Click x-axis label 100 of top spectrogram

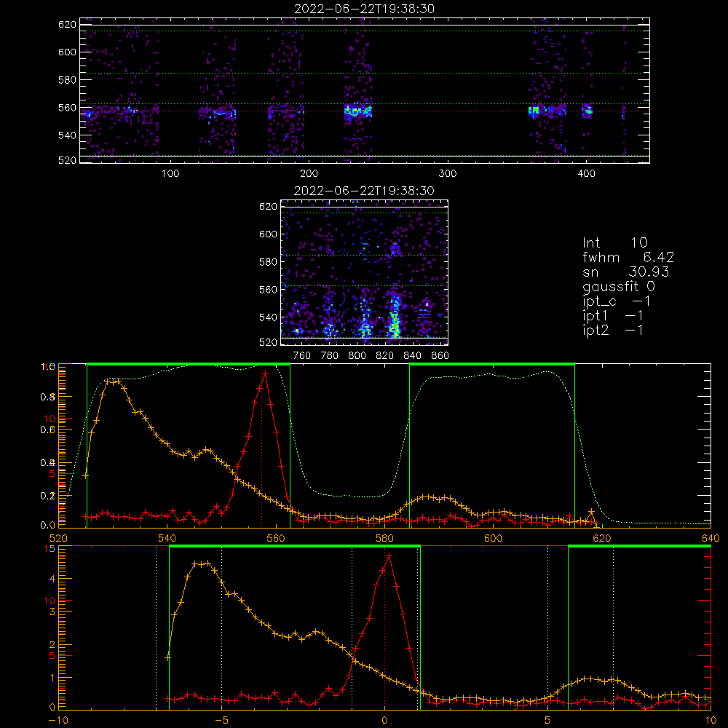[x=170, y=174]
